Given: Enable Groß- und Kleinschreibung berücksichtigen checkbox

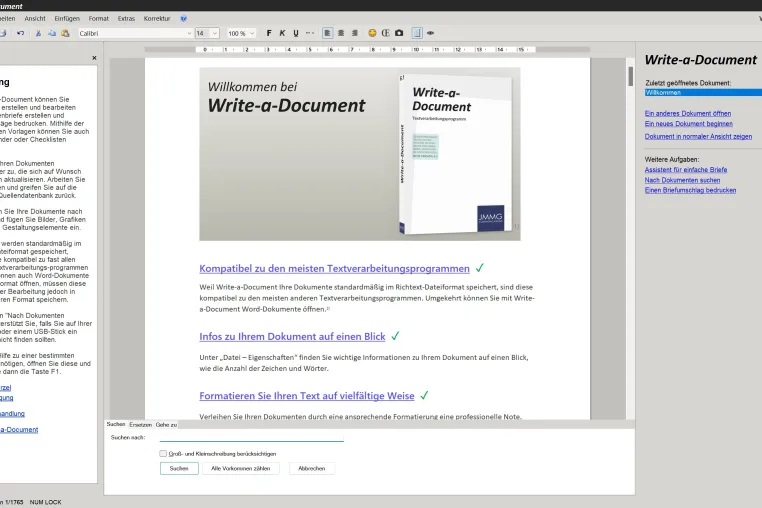Looking at the screenshot, I should click(163, 454).
